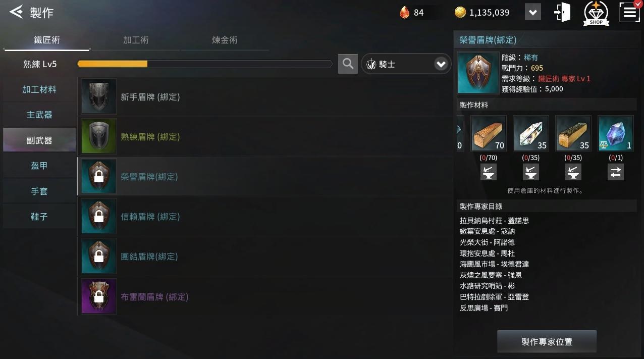Select the 主武器 category

(39, 115)
